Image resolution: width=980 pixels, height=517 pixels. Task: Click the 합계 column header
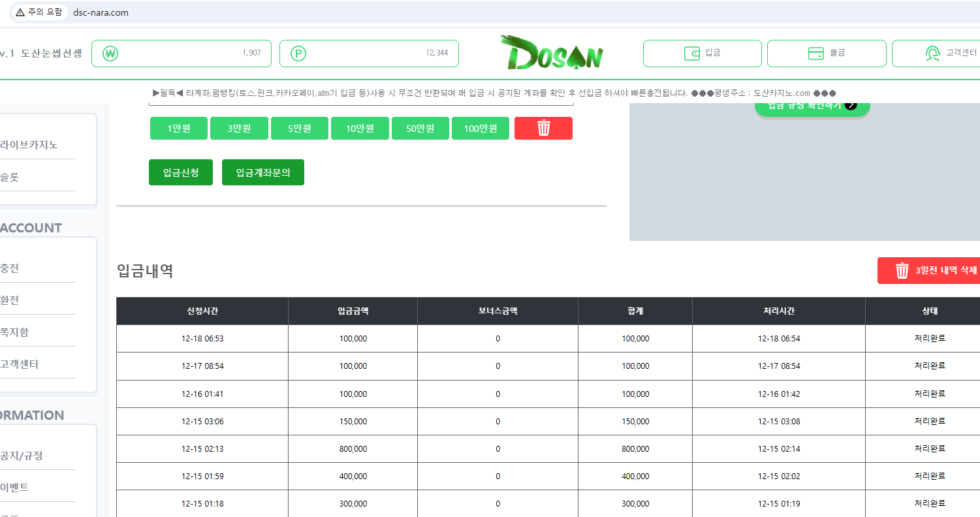click(x=635, y=311)
